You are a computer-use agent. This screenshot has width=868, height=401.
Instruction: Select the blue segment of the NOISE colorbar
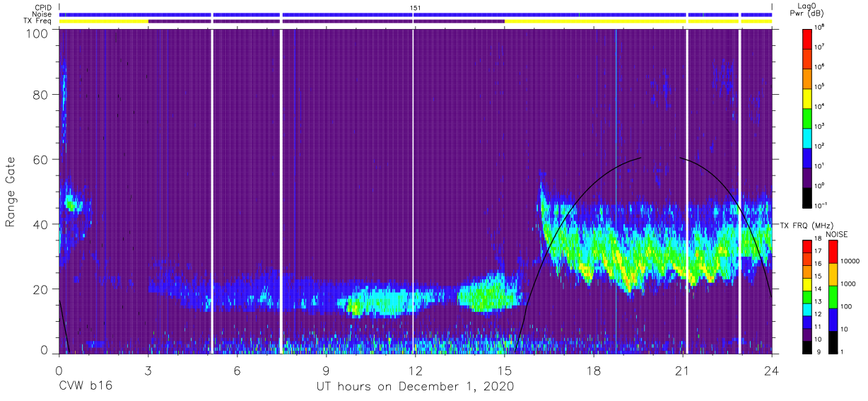pos(833,320)
